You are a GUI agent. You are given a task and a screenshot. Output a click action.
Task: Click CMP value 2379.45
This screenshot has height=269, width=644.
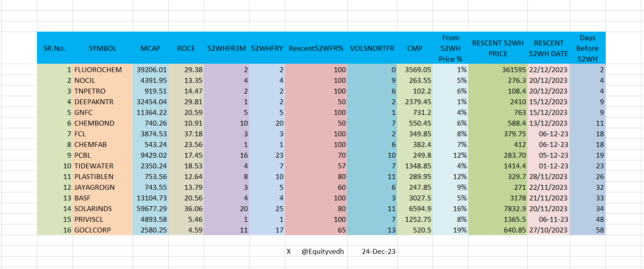click(415, 102)
